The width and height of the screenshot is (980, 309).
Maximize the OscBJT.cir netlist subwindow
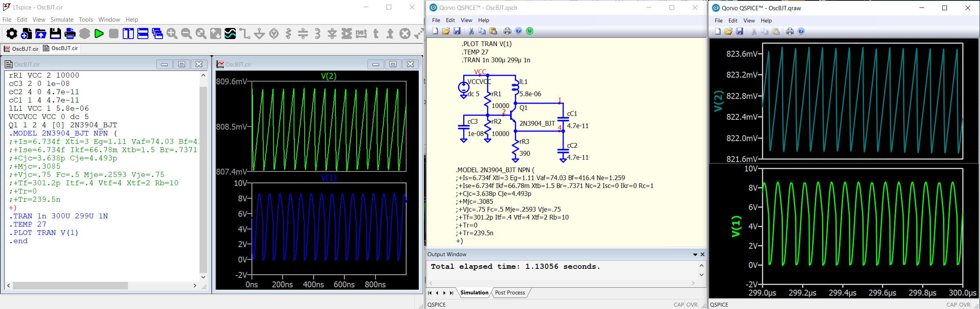pyautogui.click(x=181, y=64)
